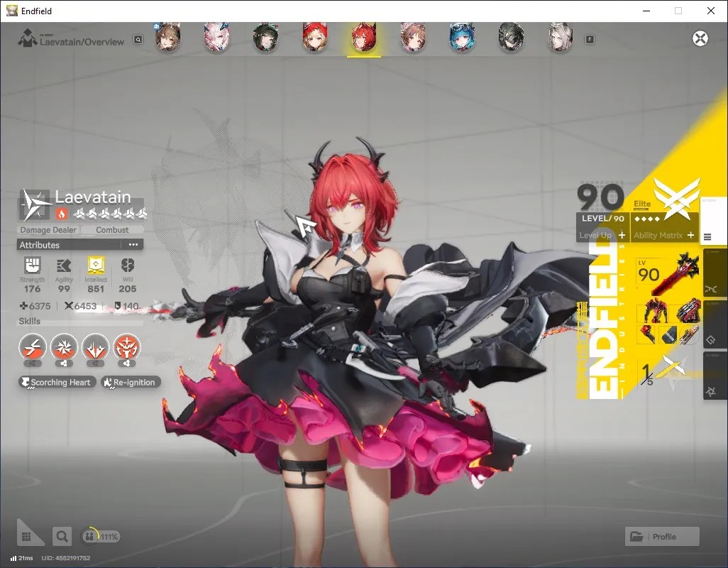Click the Damage Dealer tag
728x568 pixels.
[48, 230]
